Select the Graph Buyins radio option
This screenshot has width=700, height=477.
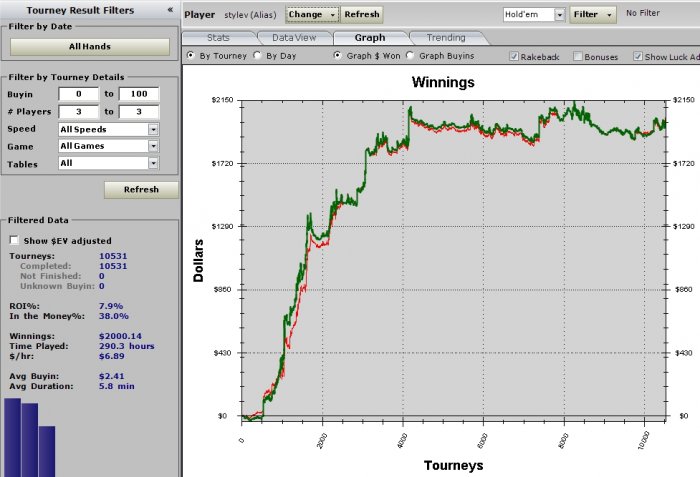click(410, 55)
